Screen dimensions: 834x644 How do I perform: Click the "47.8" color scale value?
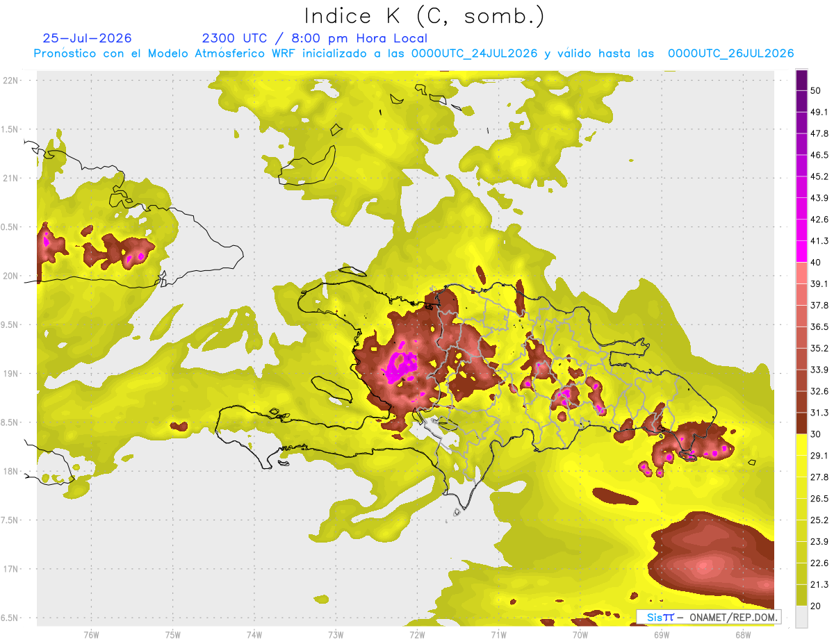tap(819, 133)
